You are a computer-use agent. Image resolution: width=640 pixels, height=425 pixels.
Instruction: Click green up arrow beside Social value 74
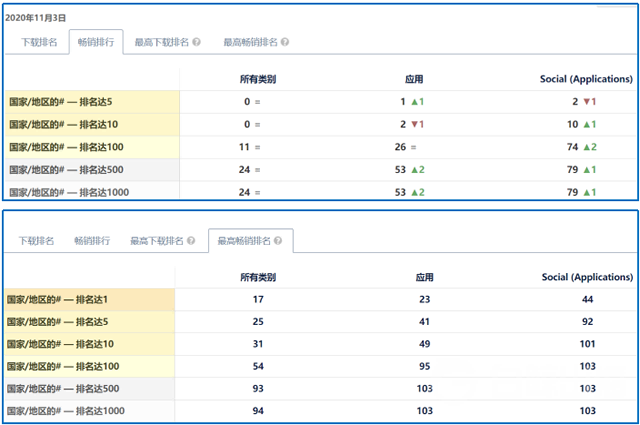pyautogui.click(x=590, y=147)
